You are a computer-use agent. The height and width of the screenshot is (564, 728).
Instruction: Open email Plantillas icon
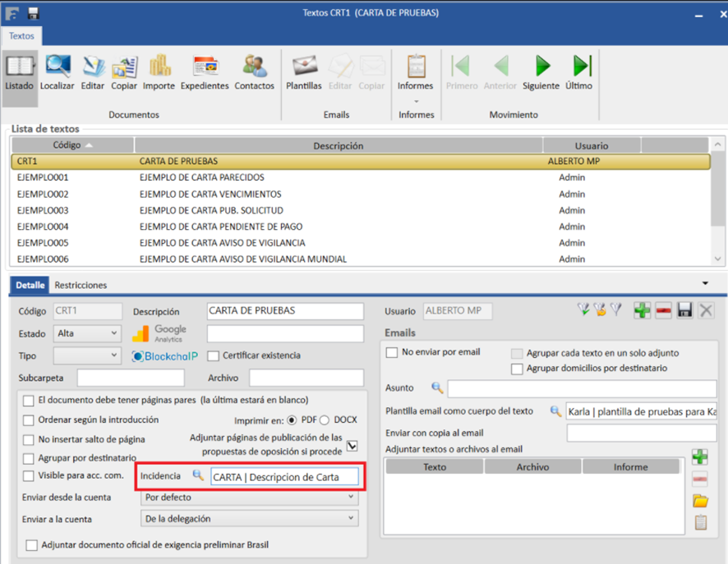tap(304, 71)
